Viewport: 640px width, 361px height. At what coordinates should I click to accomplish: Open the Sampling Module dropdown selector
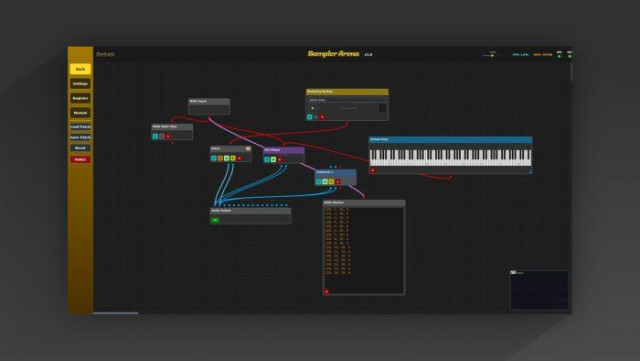click(347, 100)
